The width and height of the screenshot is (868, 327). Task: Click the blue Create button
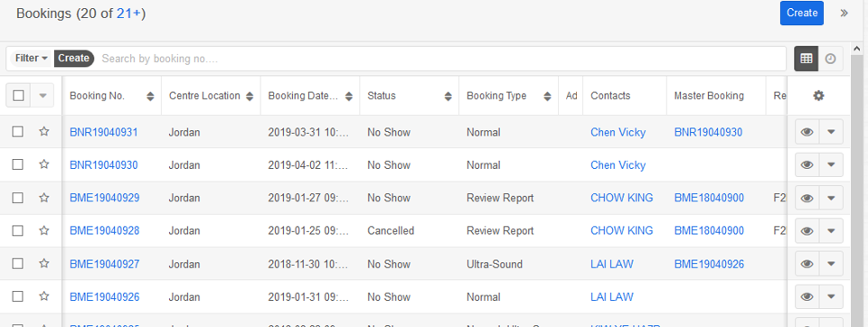[x=802, y=13]
